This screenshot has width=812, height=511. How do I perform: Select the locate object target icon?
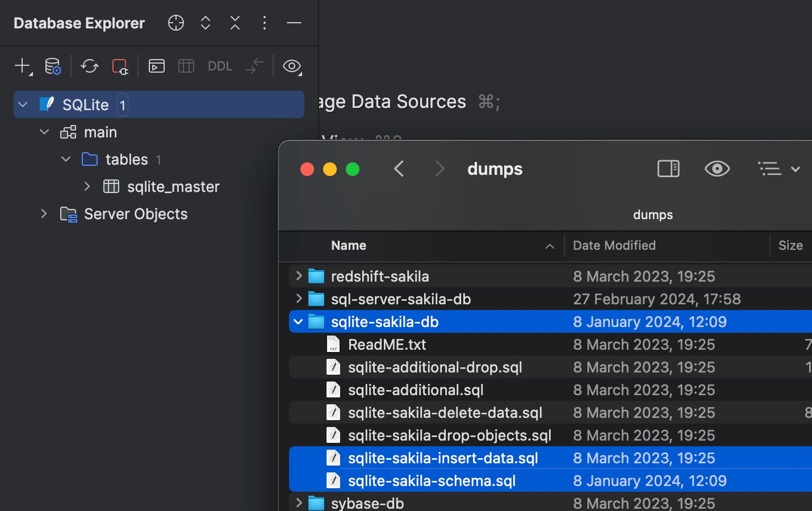click(175, 23)
